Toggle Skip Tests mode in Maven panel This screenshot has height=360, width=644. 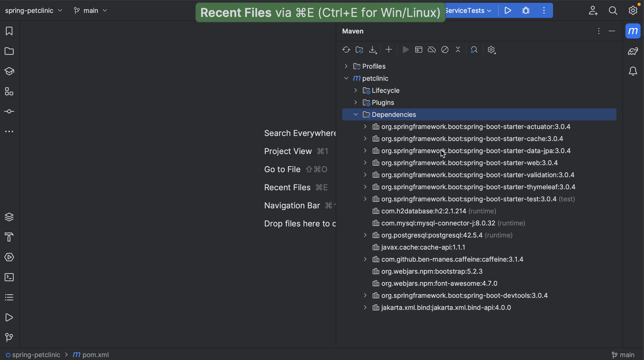pyautogui.click(x=444, y=50)
